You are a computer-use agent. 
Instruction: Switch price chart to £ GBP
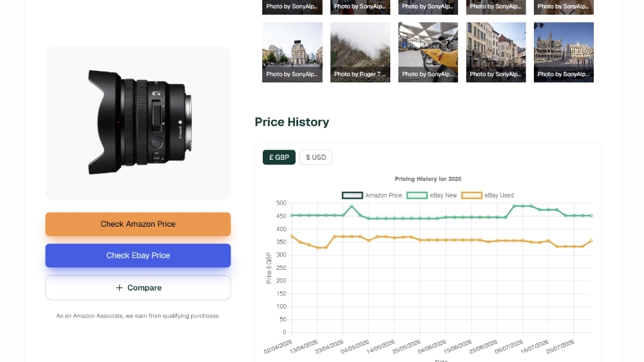tap(279, 157)
